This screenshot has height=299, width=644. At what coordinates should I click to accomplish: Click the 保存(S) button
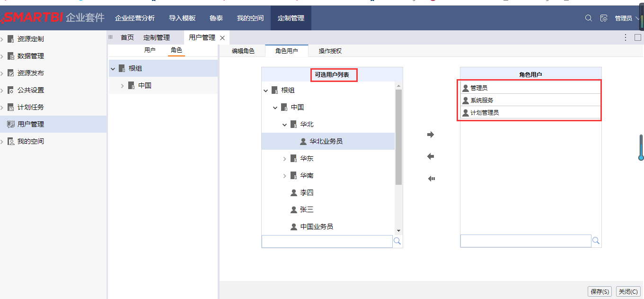(600, 291)
